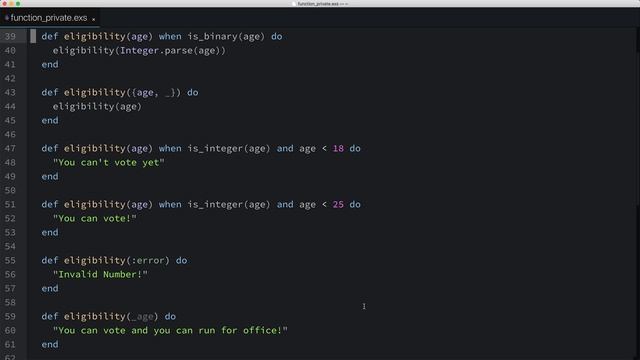
Task: Click line number 51 in gutter
Action: pos(10,204)
